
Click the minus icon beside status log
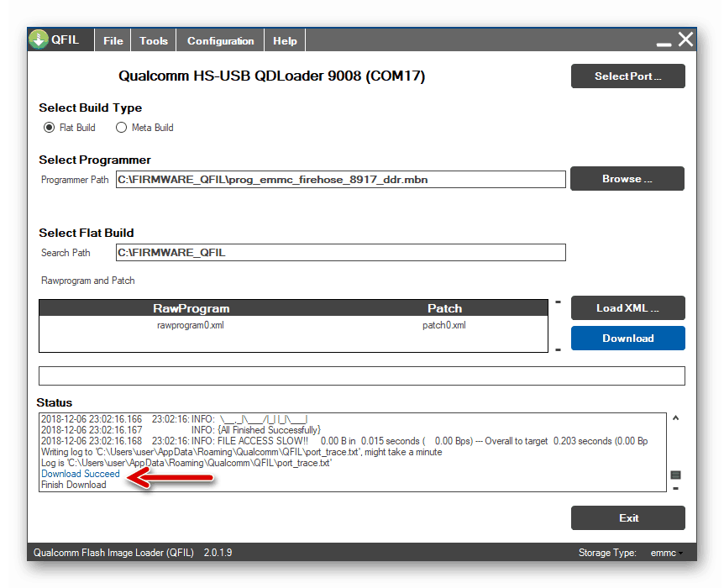(x=675, y=488)
